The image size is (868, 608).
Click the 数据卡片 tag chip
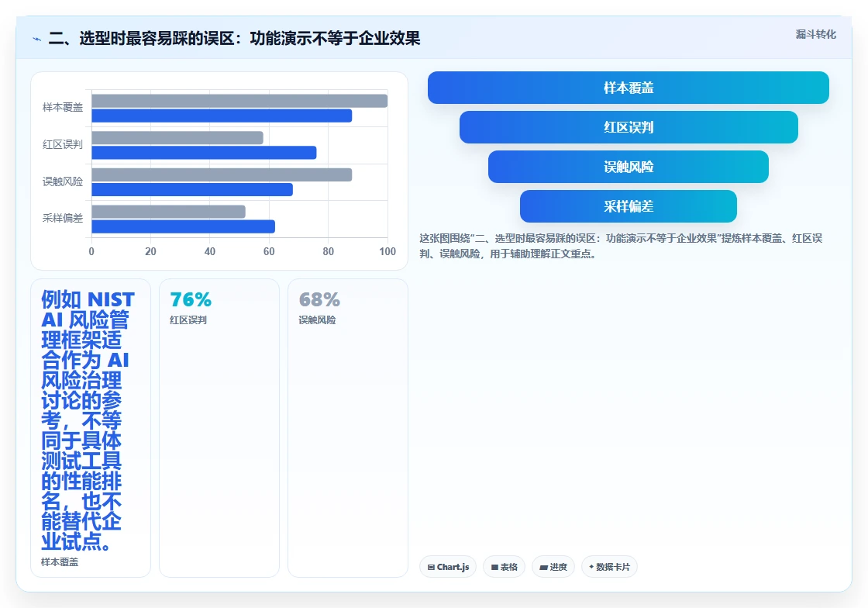tap(609, 567)
